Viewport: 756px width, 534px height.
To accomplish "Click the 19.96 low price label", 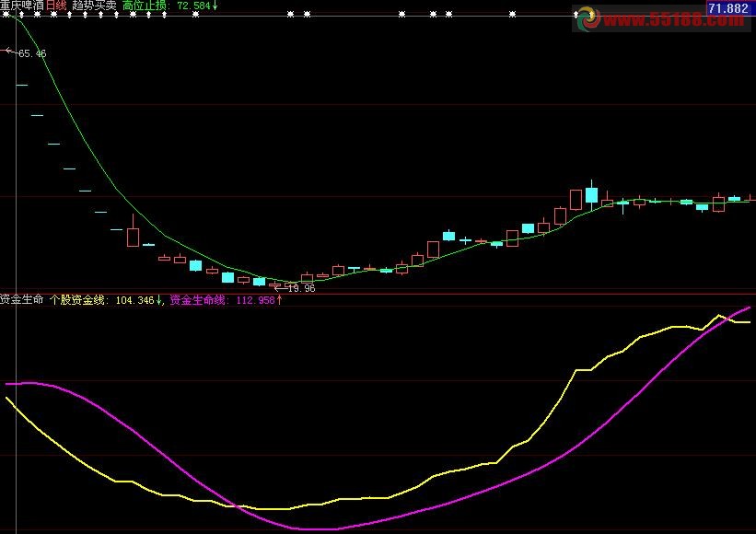I will tap(301, 288).
